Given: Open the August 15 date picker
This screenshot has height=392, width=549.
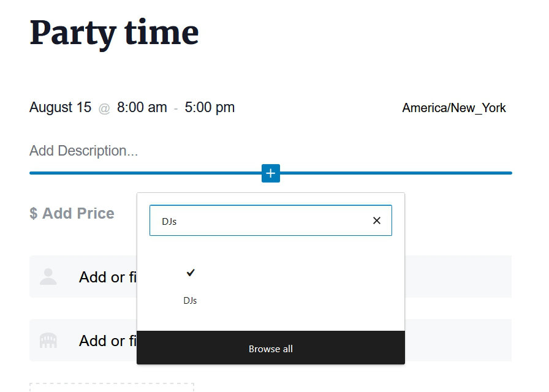Looking at the screenshot, I should point(60,108).
